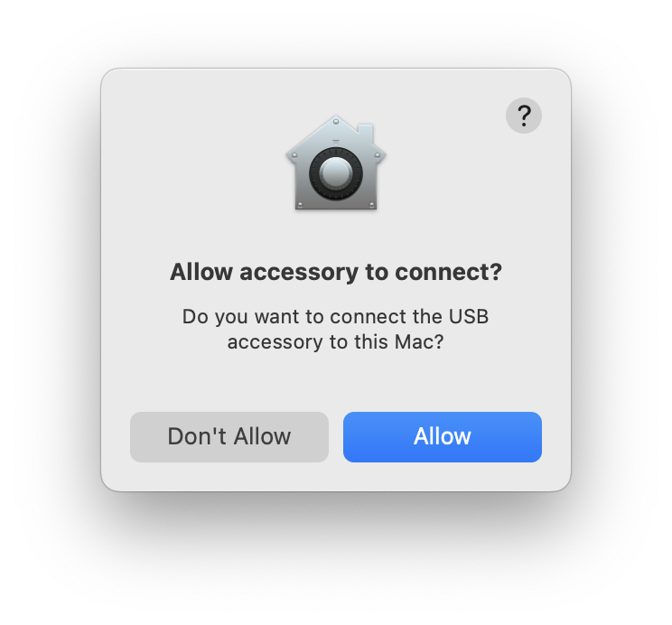Click the 'Allow accessory to connect?' heading
672x625 pixels.
point(336,272)
